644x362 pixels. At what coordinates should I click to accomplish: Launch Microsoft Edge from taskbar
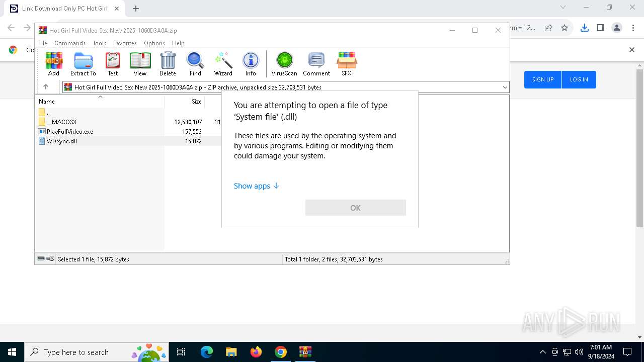[207, 352]
